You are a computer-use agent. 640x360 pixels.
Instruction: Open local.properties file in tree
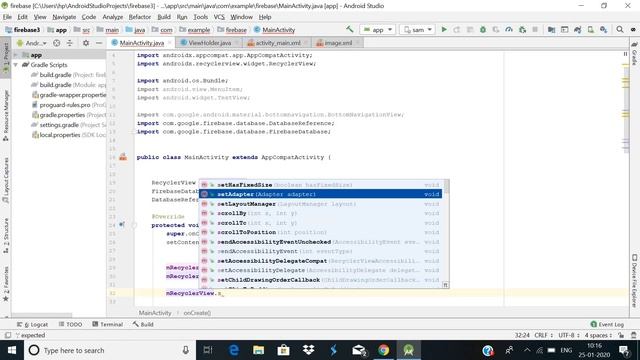point(69,135)
